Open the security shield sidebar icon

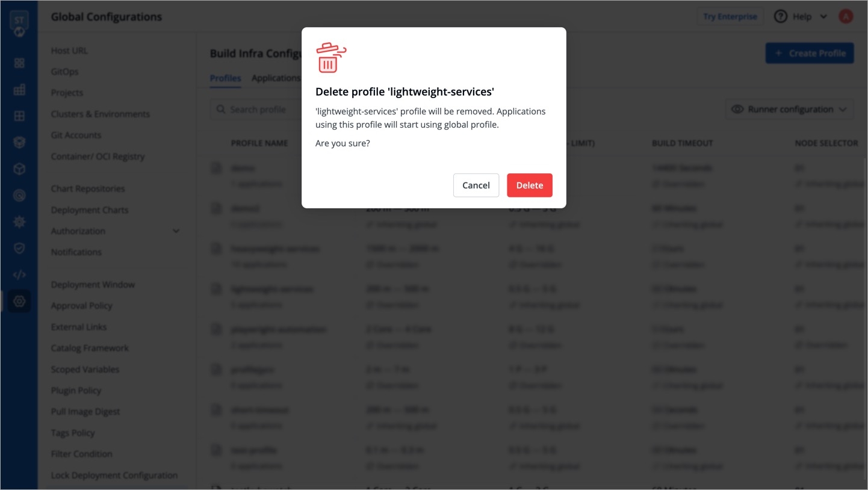[19, 248]
